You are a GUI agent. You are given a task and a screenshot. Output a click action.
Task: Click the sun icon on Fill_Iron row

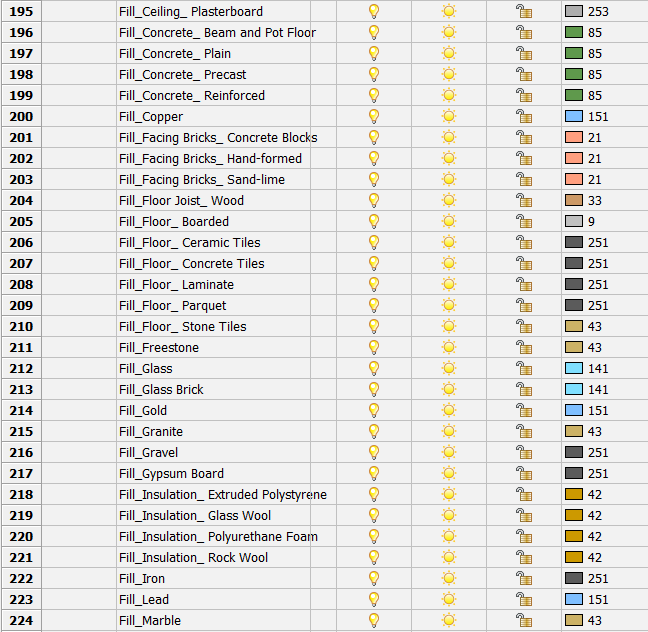coord(449,579)
